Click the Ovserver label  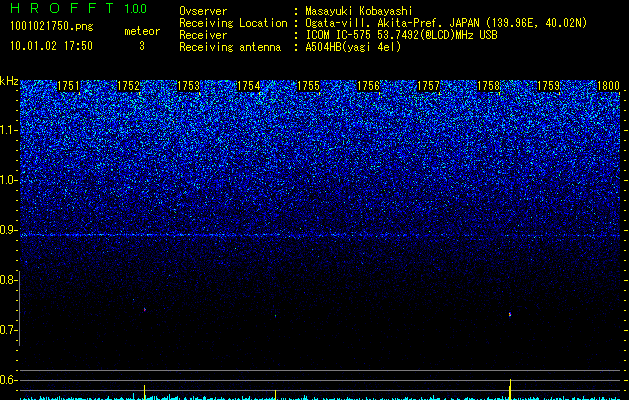[x=203, y=11]
